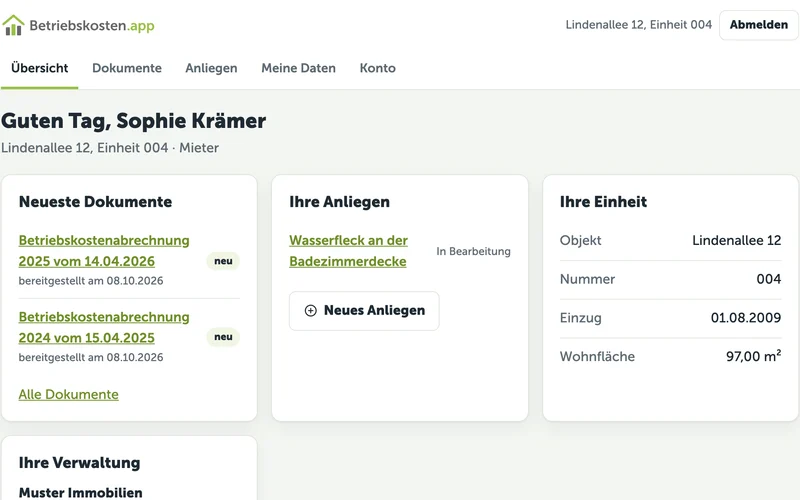This screenshot has width=800, height=500.
Task: Click bereitgestellt date under 2025 statement
Action: [x=91, y=281]
